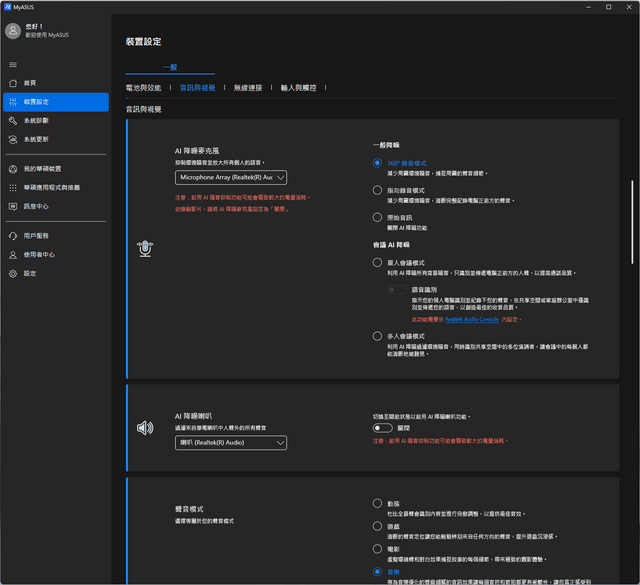The width and height of the screenshot is (640, 585).
Task: Open the 喇叭 (Realtek(R) Audio) dropdown
Action: click(231, 443)
